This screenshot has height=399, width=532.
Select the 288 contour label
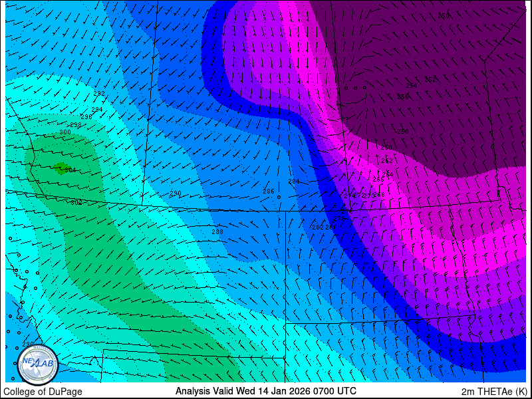[x=217, y=231]
